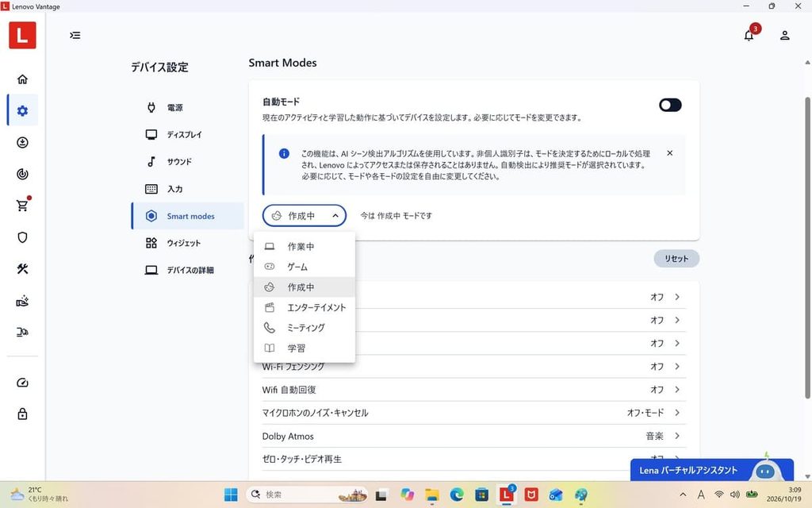The image size is (812, 508).
Task: Open the taskbar clock showing 3:09
Action: coord(783,495)
